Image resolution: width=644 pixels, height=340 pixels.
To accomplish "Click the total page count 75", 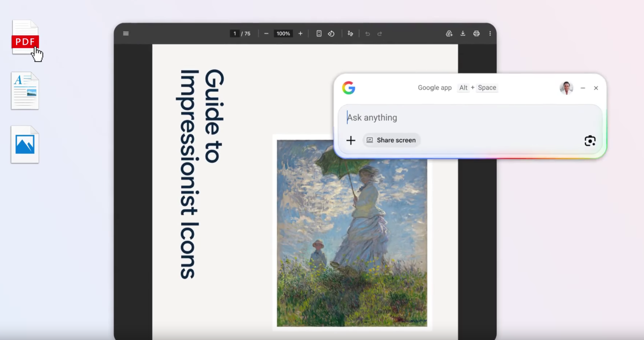I will point(247,33).
